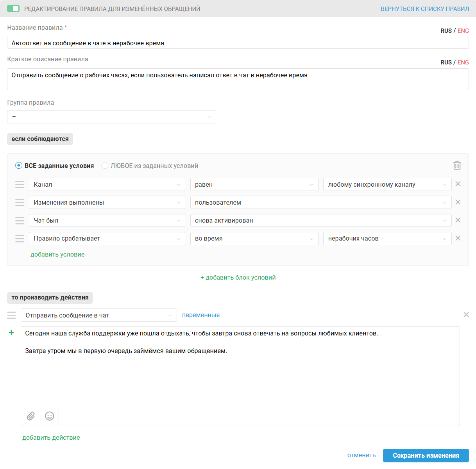Image resolution: width=476 pixels, height=469 pixels.
Task: Switch description language to ENG
Action: pyautogui.click(x=463, y=62)
